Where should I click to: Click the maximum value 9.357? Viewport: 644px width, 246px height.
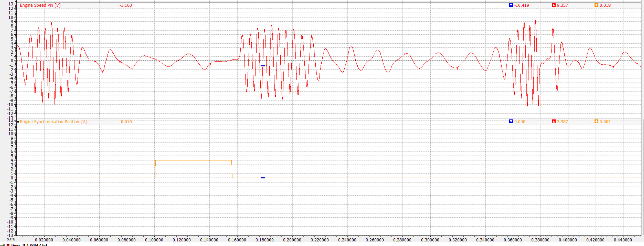(562, 5)
